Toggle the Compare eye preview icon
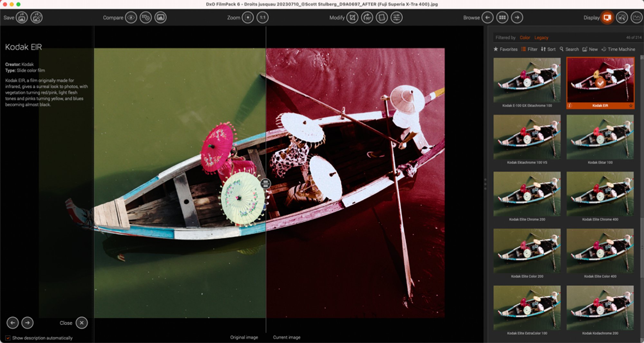The image size is (644, 343). 131,17
